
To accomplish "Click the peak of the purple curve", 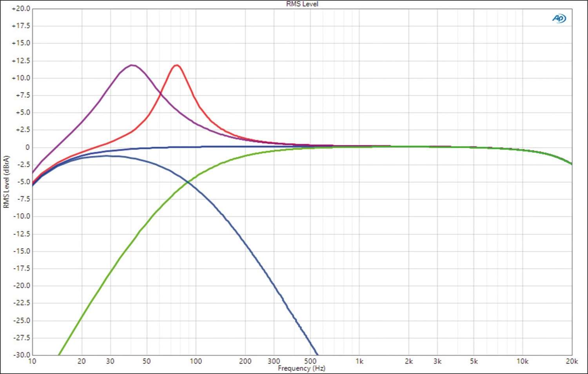I will (132, 65).
